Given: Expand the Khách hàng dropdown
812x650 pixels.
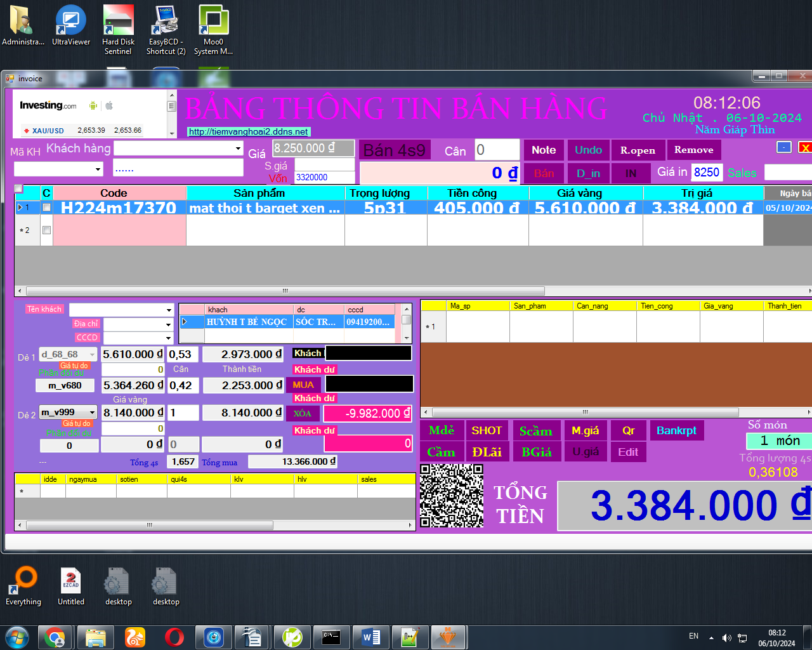Looking at the screenshot, I should click(238, 149).
